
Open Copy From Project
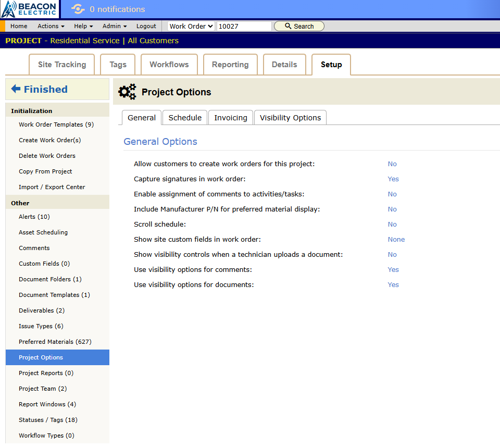(45, 171)
